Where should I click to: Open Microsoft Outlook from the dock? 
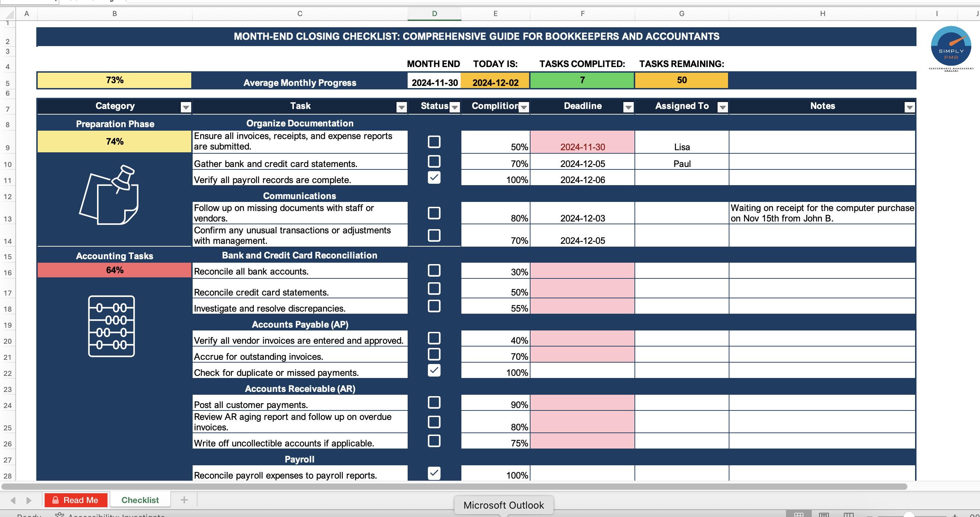504,505
